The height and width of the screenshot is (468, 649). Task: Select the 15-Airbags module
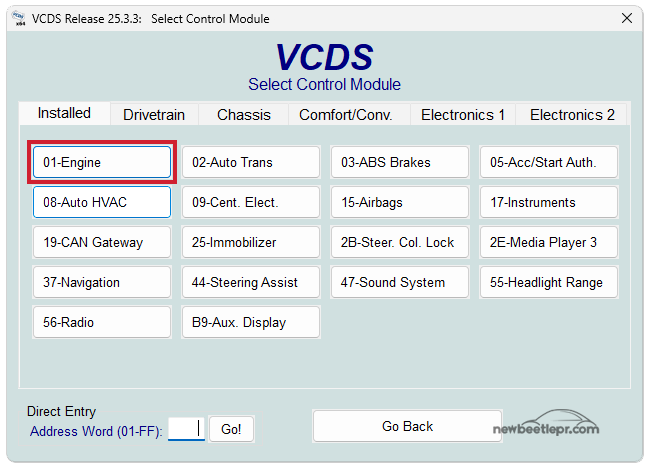400,202
